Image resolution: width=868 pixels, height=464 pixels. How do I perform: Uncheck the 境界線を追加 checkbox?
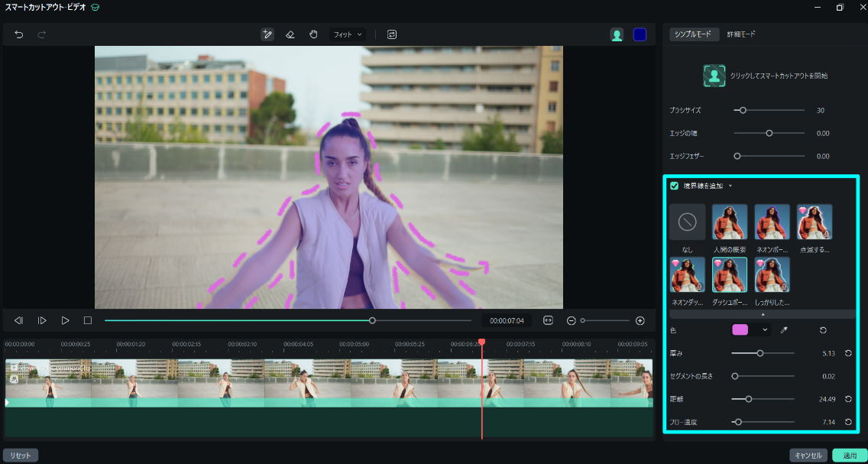pyautogui.click(x=675, y=186)
